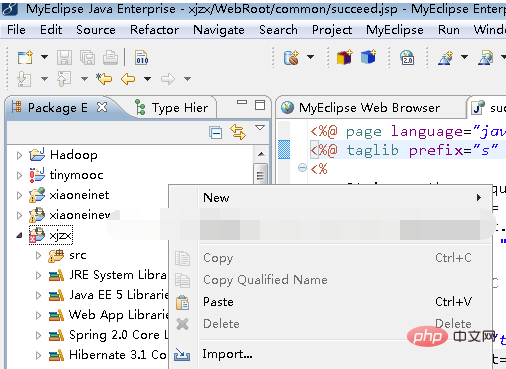Screen dimensions: 506x369
Task: Open Next Annotation dropdown arrow
Action: (x=44, y=79)
